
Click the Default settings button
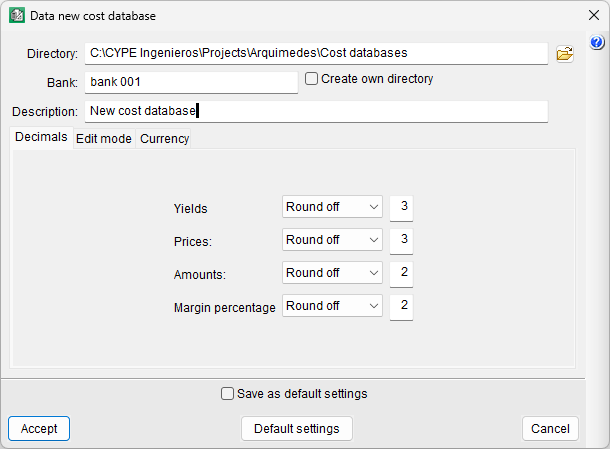296,429
